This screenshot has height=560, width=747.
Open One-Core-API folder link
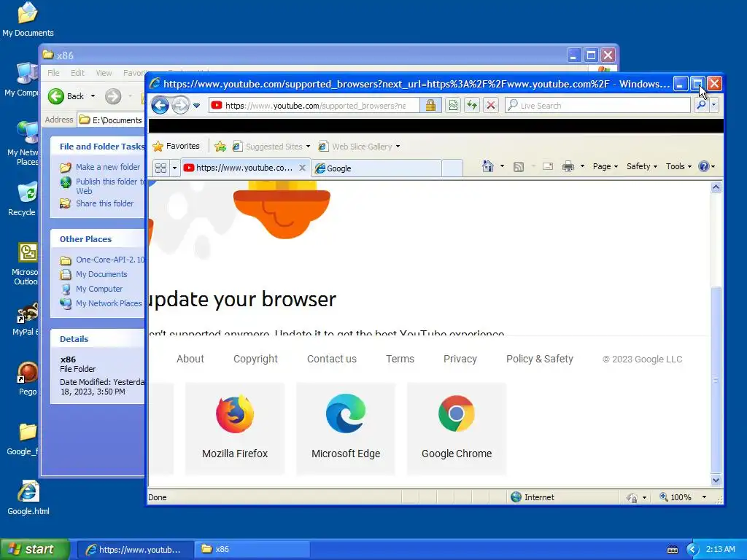tap(109, 260)
